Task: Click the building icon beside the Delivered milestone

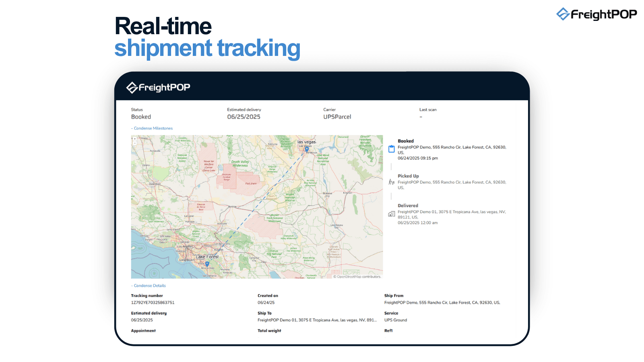Action: [x=391, y=213]
